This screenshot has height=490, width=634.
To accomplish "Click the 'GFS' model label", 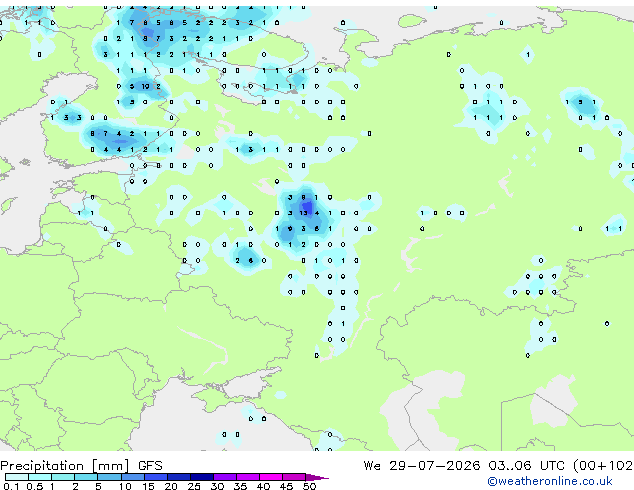I will pyautogui.click(x=150, y=466).
